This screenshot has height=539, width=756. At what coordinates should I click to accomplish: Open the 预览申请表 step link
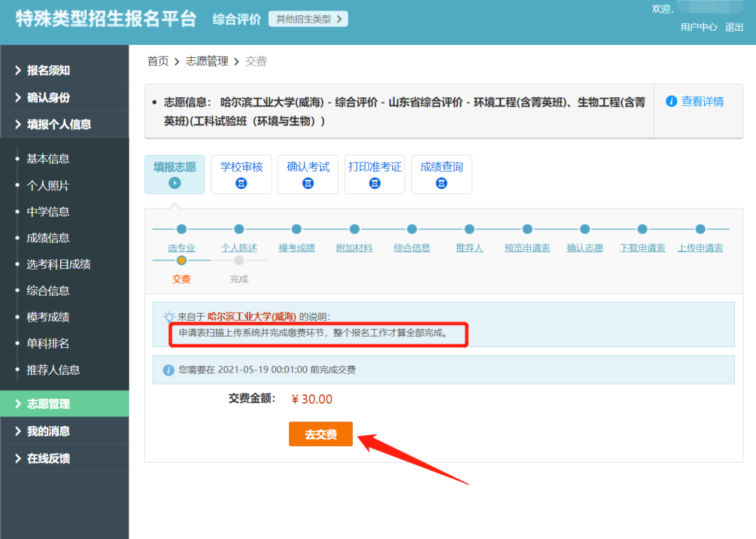(x=528, y=248)
